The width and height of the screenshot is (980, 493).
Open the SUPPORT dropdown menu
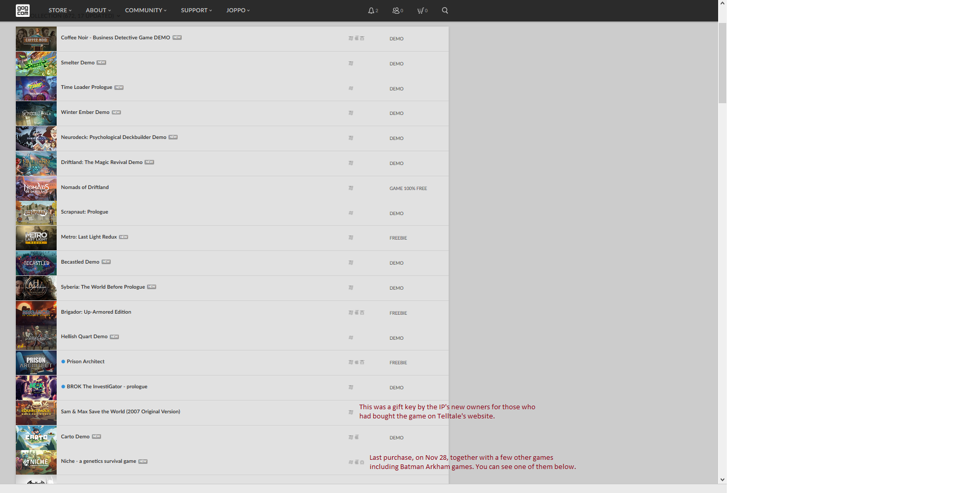197,10
